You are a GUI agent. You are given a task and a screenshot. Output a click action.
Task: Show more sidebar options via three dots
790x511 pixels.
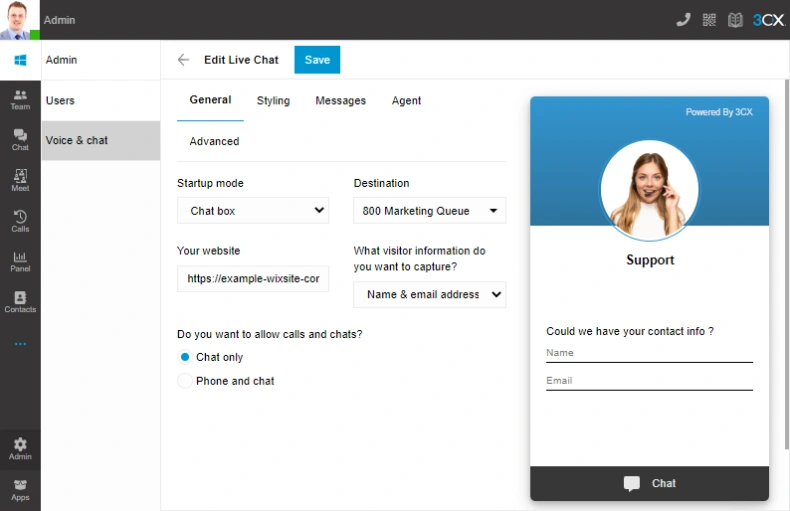[20, 344]
